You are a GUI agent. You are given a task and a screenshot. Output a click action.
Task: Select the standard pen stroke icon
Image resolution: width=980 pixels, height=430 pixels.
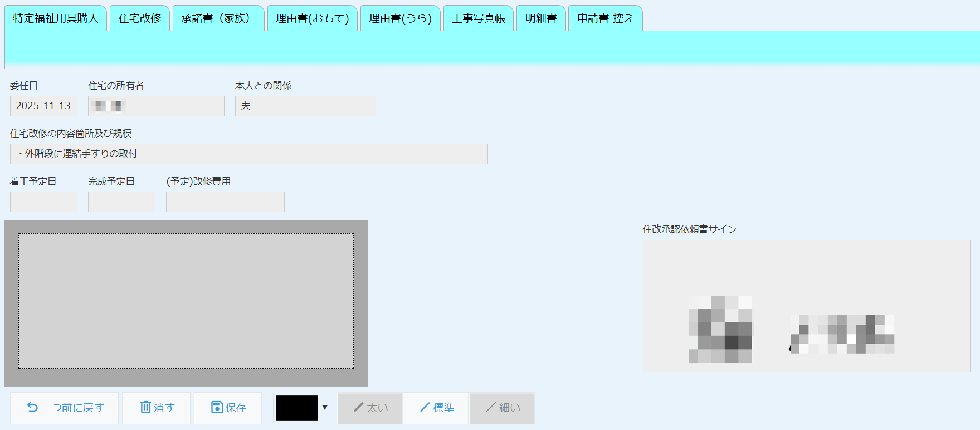425,408
